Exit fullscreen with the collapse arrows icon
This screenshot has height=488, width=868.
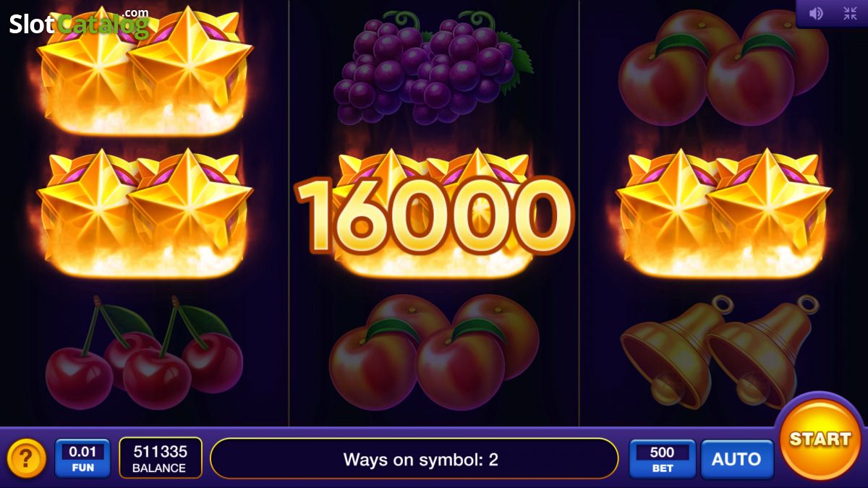click(850, 13)
